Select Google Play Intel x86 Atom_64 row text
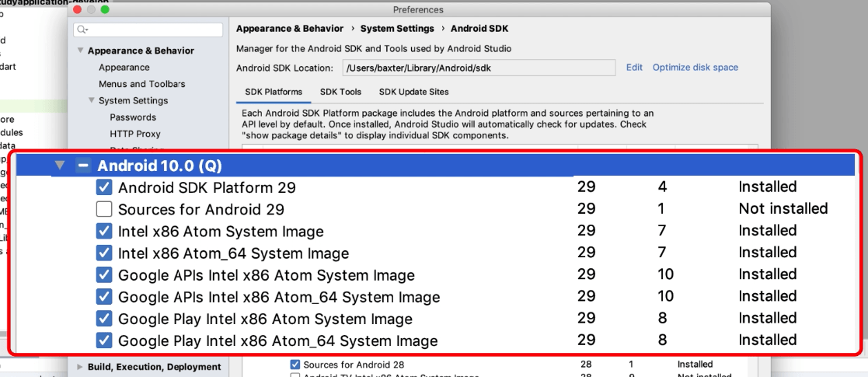The height and width of the screenshot is (377, 868). point(278,340)
